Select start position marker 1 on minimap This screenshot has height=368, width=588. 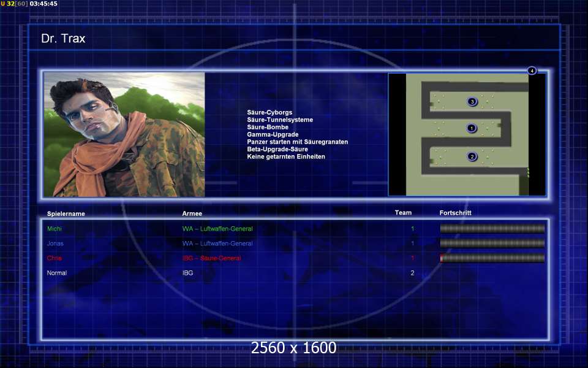(x=472, y=128)
